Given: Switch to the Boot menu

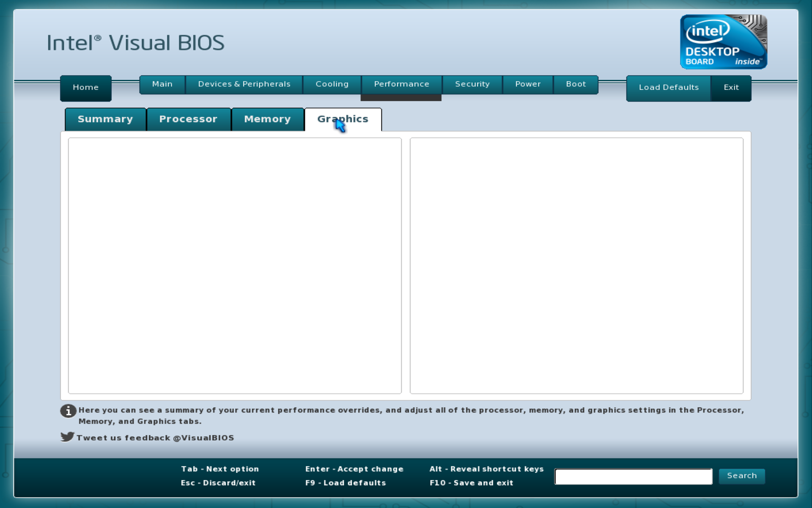Looking at the screenshot, I should click(576, 84).
